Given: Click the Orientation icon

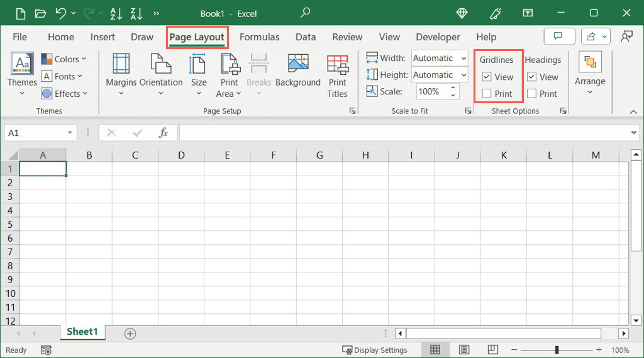Looking at the screenshot, I should [161, 64].
